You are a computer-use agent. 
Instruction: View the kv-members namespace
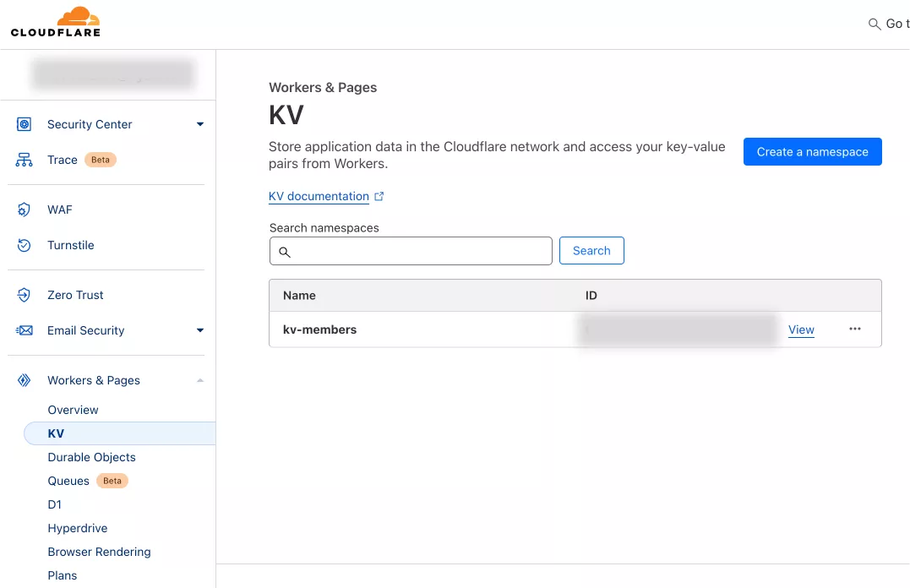coord(801,329)
